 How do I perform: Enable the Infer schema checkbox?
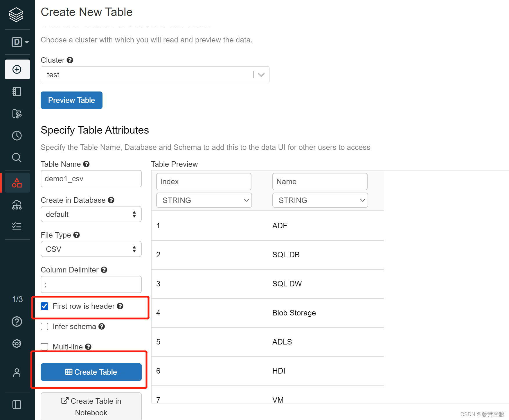click(x=44, y=326)
